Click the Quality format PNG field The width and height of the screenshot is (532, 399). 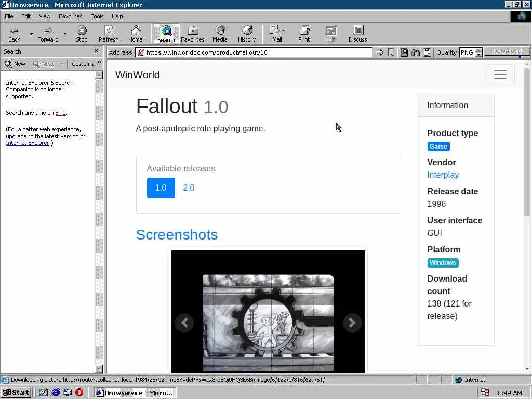[x=467, y=52]
